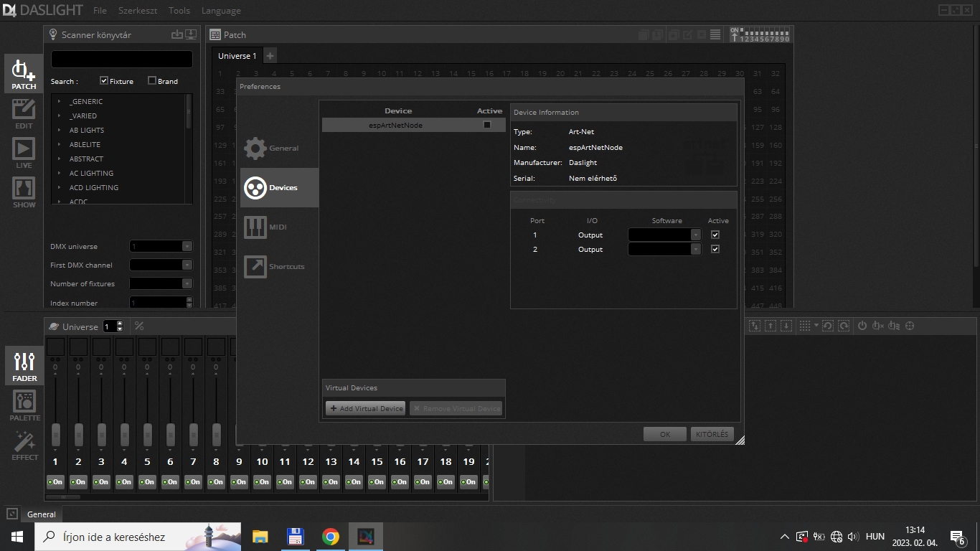The width and height of the screenshot is (980, 551).
Task: Toggle the On button for channel 5
Action: 147,482
